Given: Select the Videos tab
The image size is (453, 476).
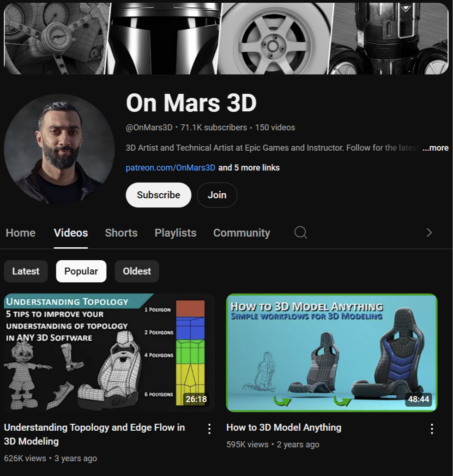Looking at the screenshot, I should coord(71,233).
